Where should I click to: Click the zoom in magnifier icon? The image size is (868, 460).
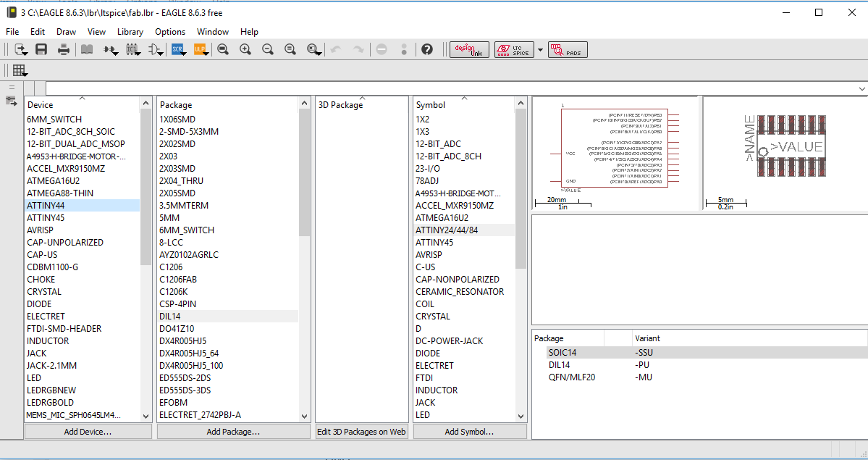[245, 49]
